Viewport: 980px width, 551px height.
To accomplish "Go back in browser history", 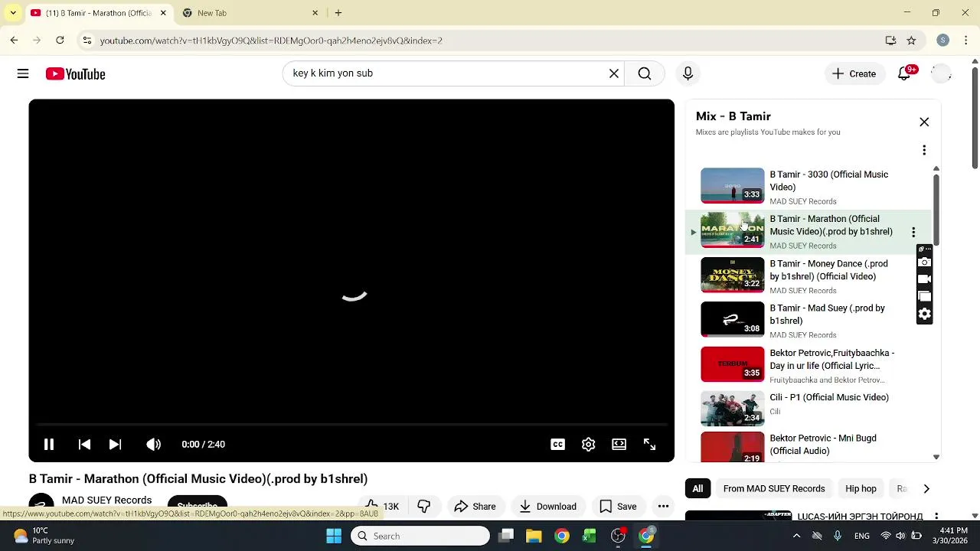I will [14, 40].
